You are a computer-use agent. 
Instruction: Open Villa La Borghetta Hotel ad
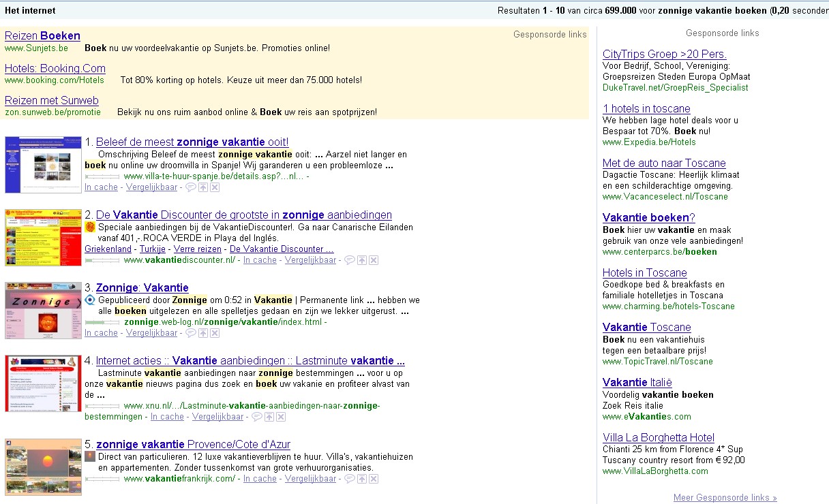coord(659,438)
